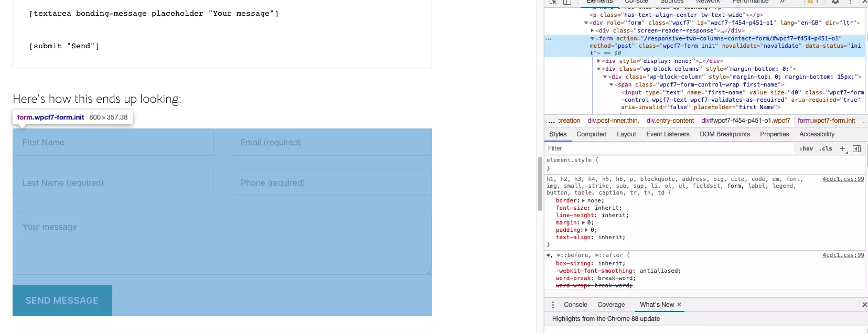Open DevTools settings gear
The image size is (868, 333).
click(835, 2)
